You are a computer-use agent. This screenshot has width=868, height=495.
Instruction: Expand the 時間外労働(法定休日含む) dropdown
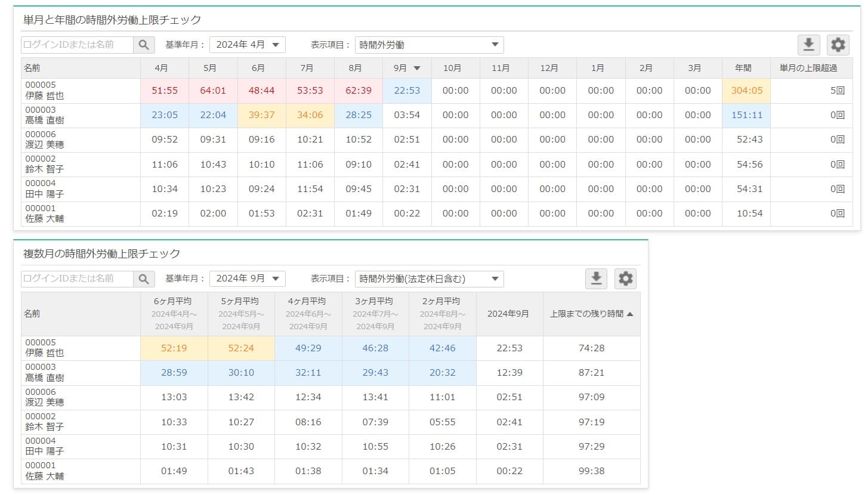point(429,279)
